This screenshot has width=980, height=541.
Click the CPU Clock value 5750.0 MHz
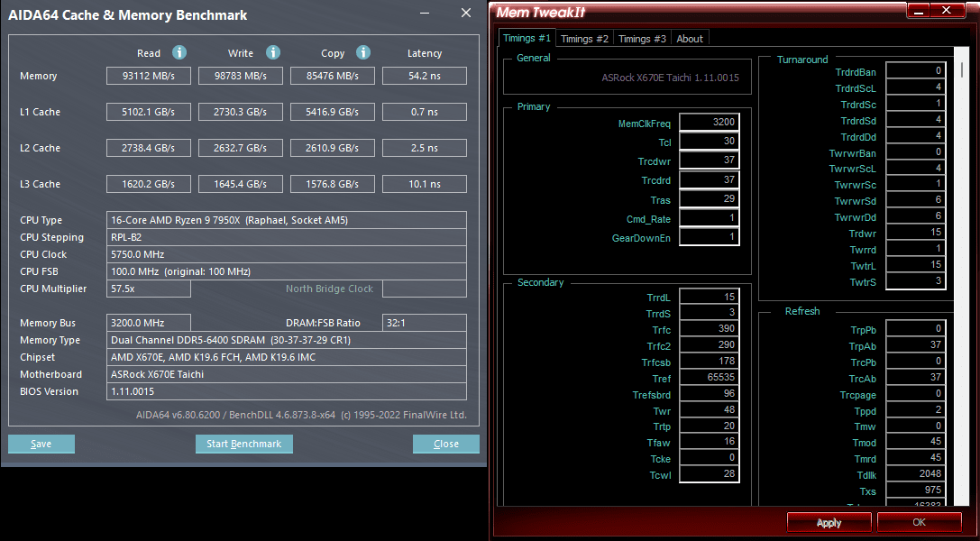137,254
